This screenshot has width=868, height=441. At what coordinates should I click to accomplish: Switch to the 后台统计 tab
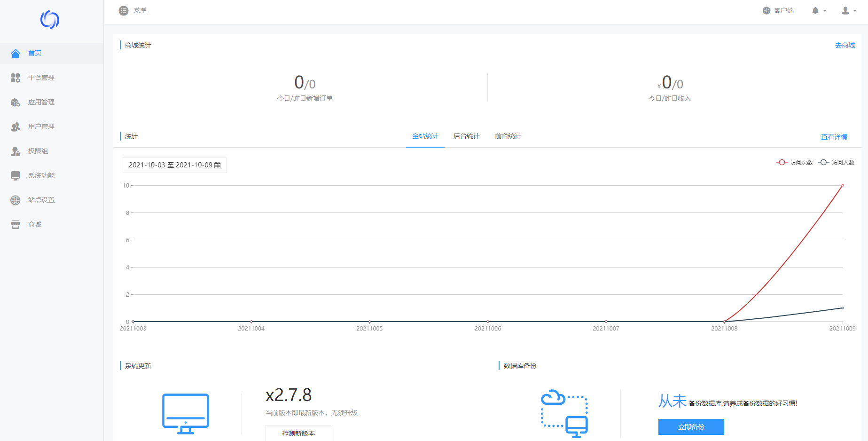[x=466, y=136]
